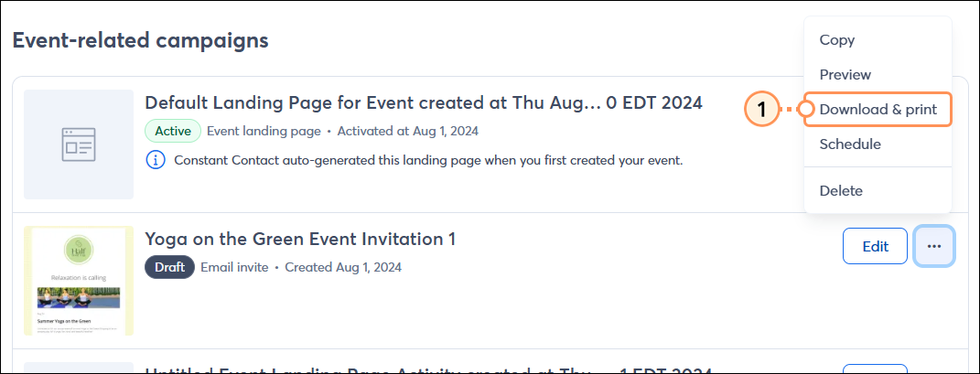980x374 pixels.
Task: Click the numbered step 1 callout marker
Action: [760, 109]
